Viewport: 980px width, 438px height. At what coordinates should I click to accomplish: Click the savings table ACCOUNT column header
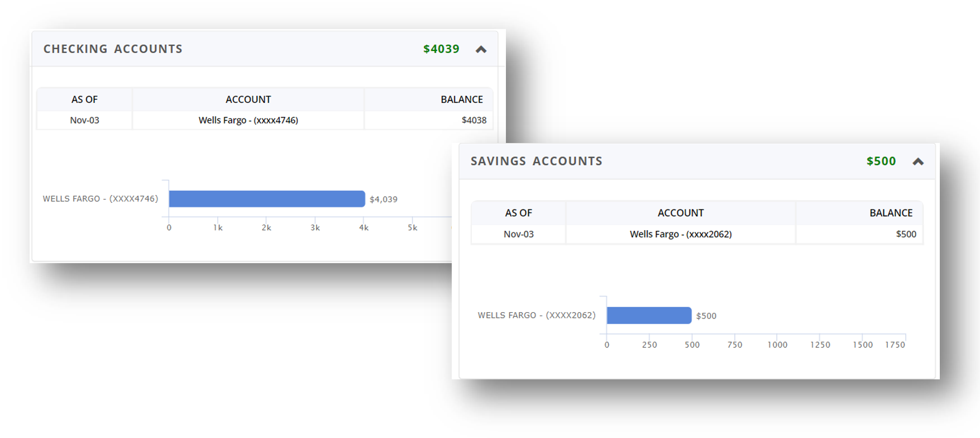tap(681, 213)
